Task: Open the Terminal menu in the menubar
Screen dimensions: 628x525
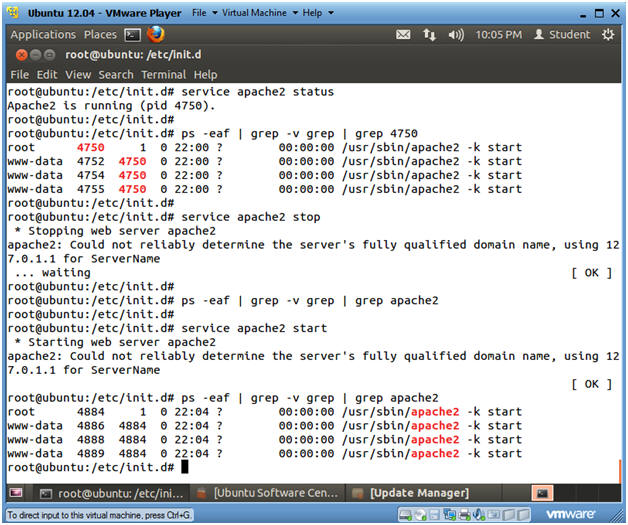Action: tap(163, 74)
